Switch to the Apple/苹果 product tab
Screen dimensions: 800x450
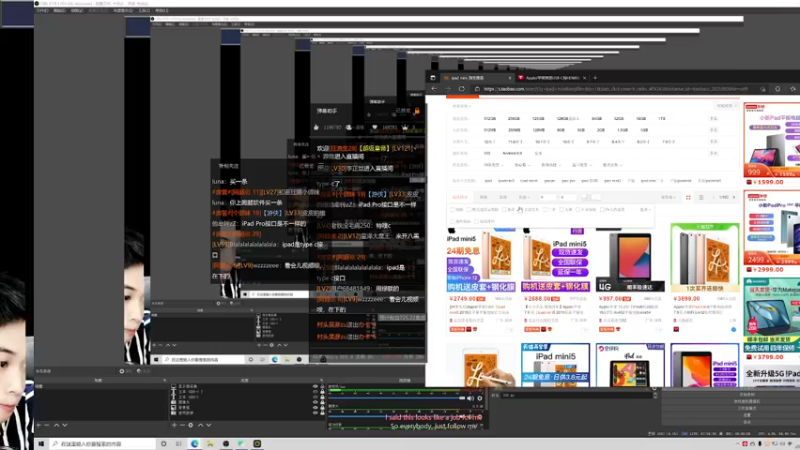pos(551,78)
